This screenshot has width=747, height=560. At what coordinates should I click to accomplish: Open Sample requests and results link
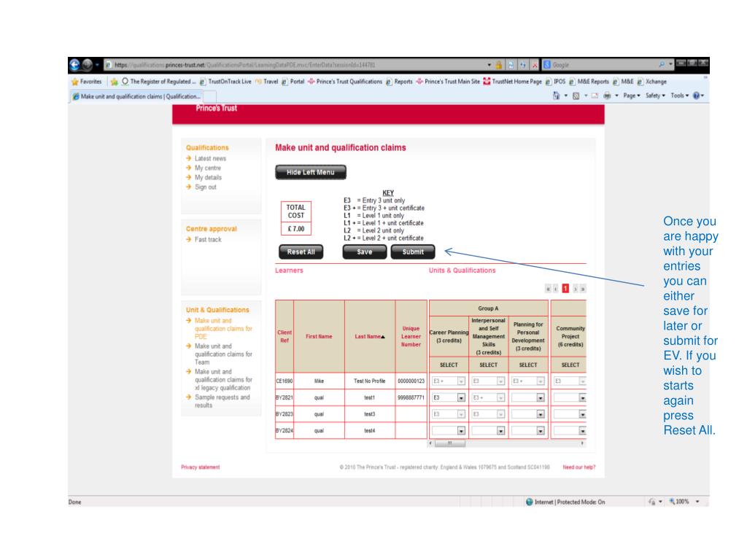222,401
